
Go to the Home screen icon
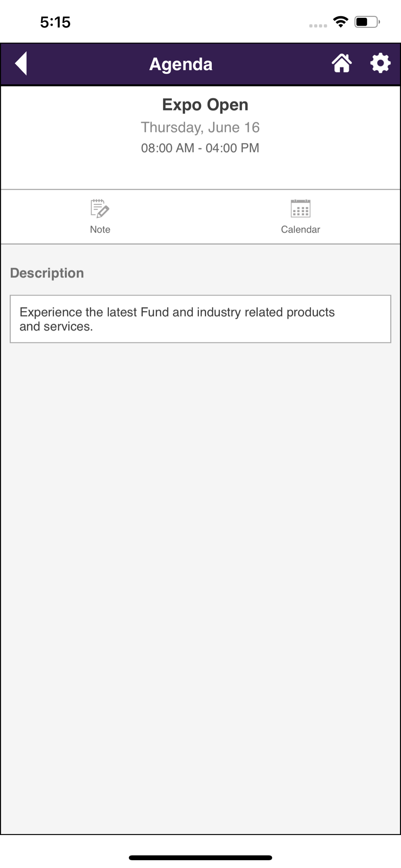coord(342,63)
